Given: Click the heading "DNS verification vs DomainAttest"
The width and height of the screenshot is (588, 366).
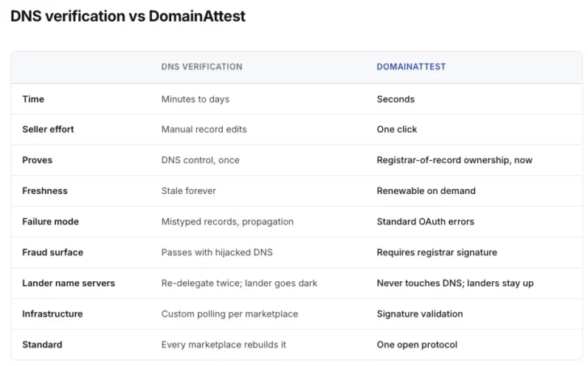Looking at the screenshot, I should coord(128,16).
